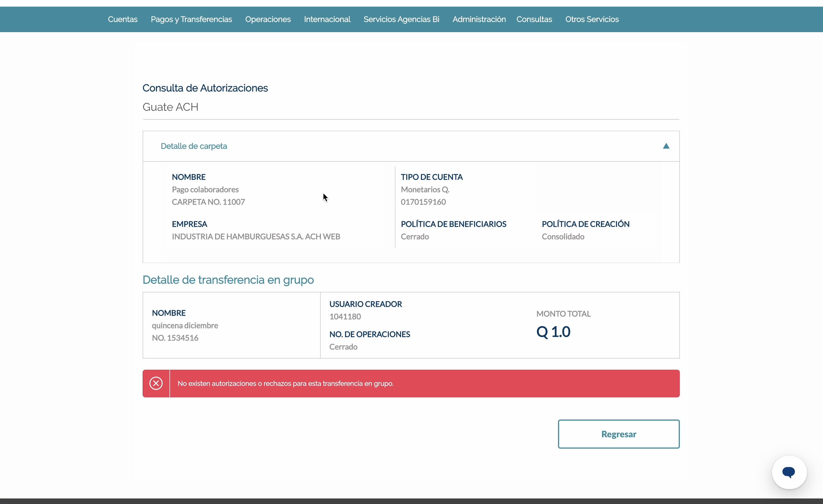Open Pagos y Transferencias menu
The width and height of the screenshot is (823, 504).
tap(191, 19)
